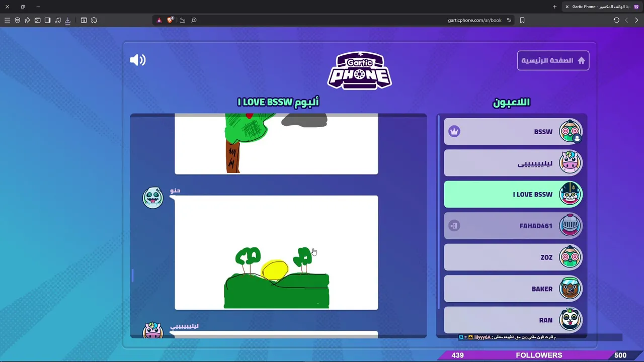Toggle the browser sidebar panel icon

point(47,20)
